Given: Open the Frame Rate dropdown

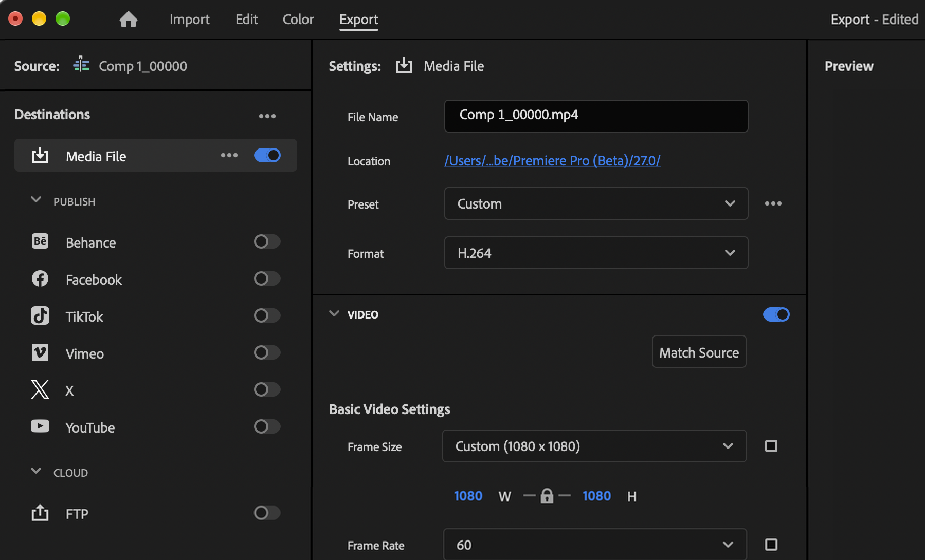Looking at the screenshot, I should click(595, 544).
